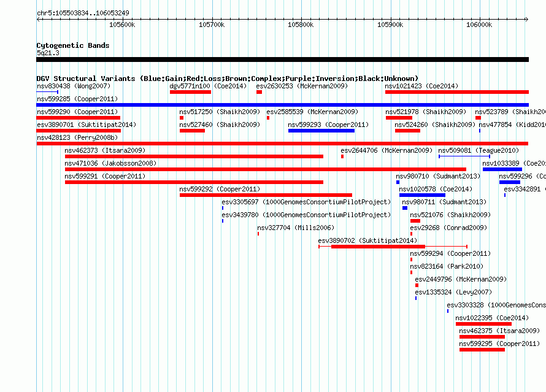The height and width of the screenshot is (392, 546).
Task: Select the 5q21.3 cytogenetic band bar
Action: 282,60
